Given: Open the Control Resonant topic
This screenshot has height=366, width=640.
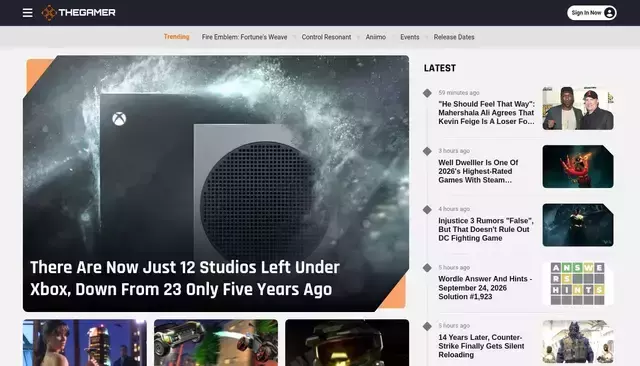Looking at the screenshot, I should [x=326, y=37].
